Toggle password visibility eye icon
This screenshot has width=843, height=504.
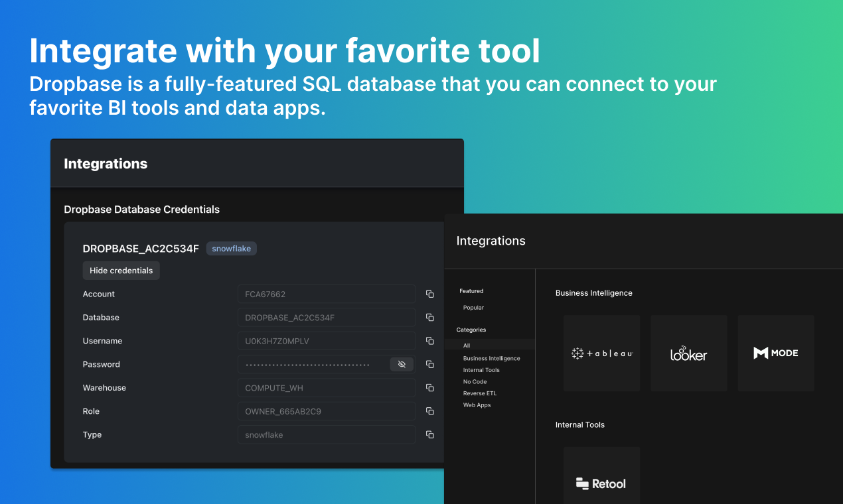click(402, 364)
